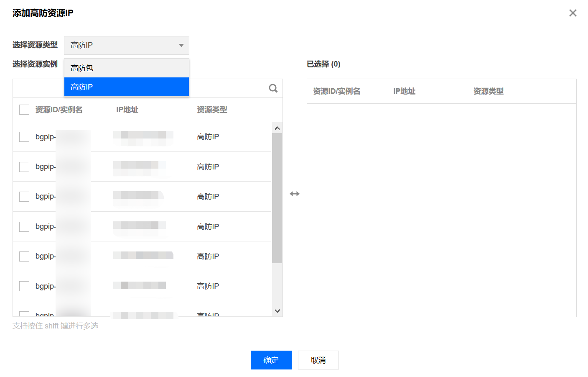Click scrollbar up arrow in resource list
Image resolution: width=588 pixels, height=377 pixels.
tap(277, 128)
